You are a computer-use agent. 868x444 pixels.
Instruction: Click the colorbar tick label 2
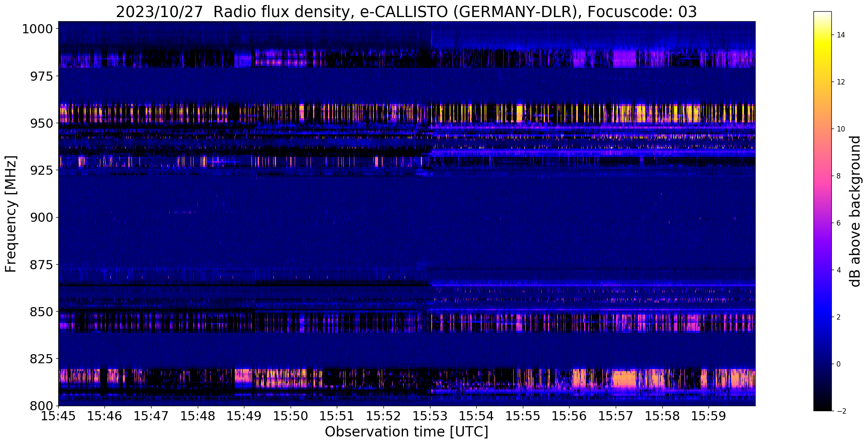pos(838,317)
